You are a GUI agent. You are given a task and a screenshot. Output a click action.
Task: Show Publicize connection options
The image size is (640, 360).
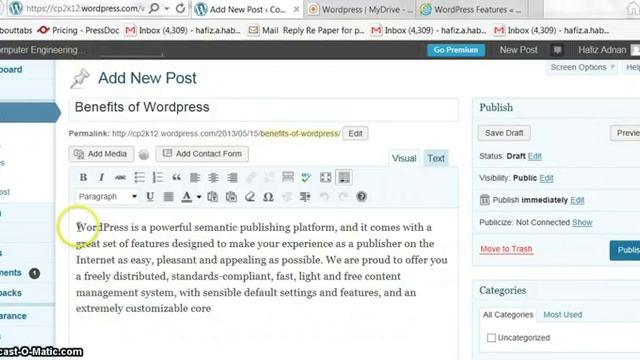582,222
